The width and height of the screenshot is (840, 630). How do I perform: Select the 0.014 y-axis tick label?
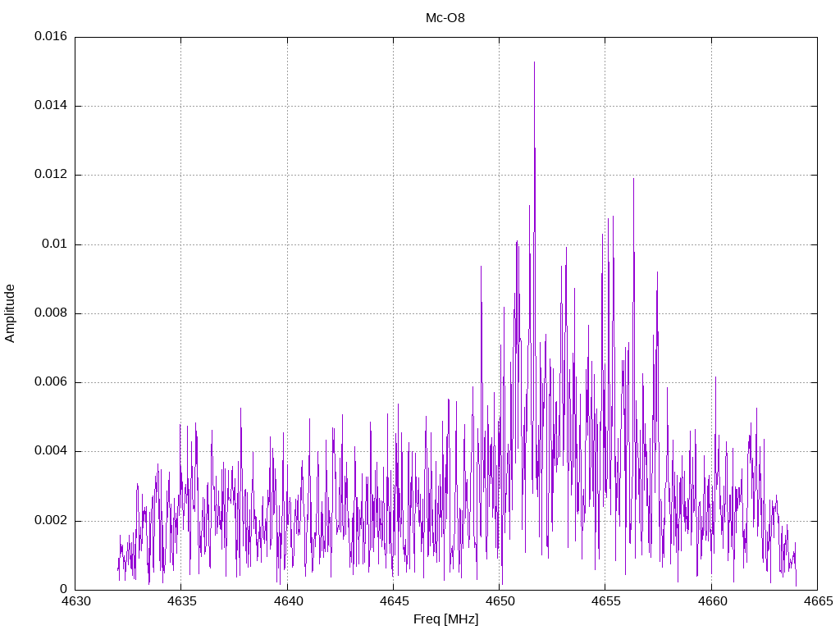[x=51, y=106]
